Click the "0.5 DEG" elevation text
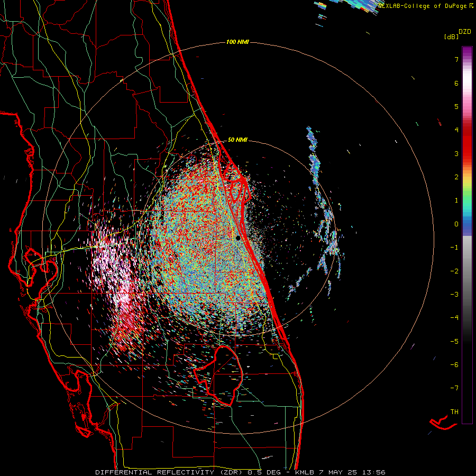The width and height of the screenshot is (476, 476). 263,472
